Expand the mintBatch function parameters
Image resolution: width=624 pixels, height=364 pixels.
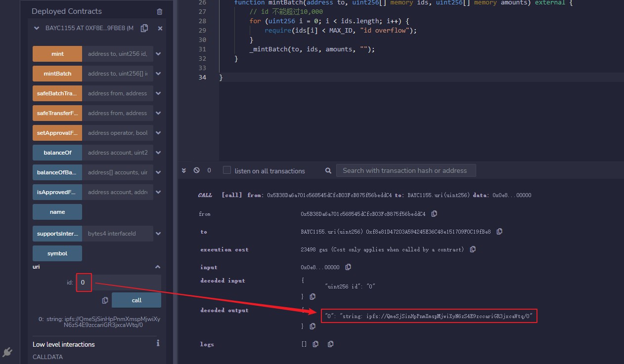[x=158, y=74]
